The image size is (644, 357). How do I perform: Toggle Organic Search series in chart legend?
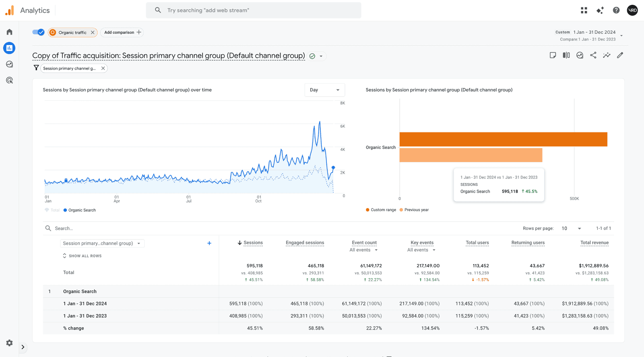pyautogui.click(x=80, y=210)
